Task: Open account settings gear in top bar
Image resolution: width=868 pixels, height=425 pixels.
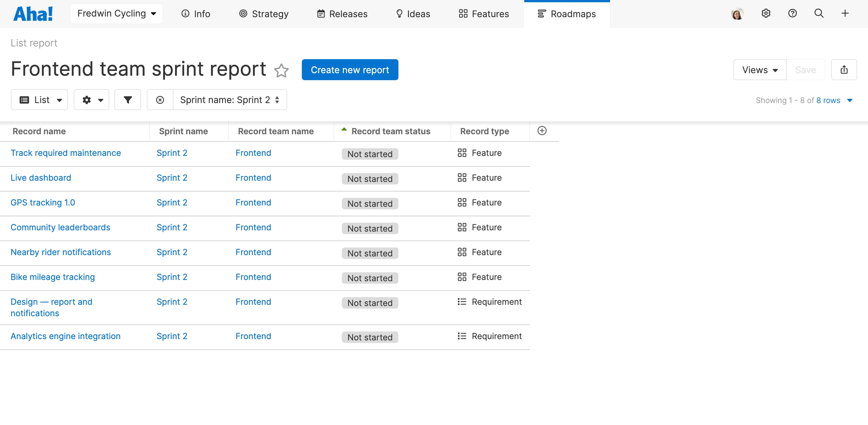Action: tap(766, 13)
